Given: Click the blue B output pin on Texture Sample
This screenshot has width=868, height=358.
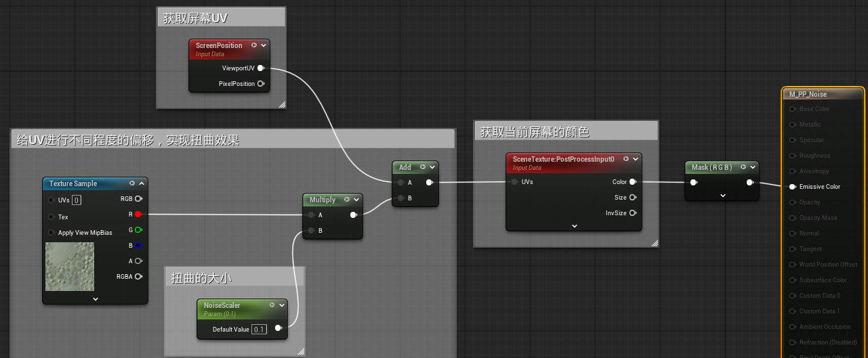Looking at the screenshot, I should point(138,246).
